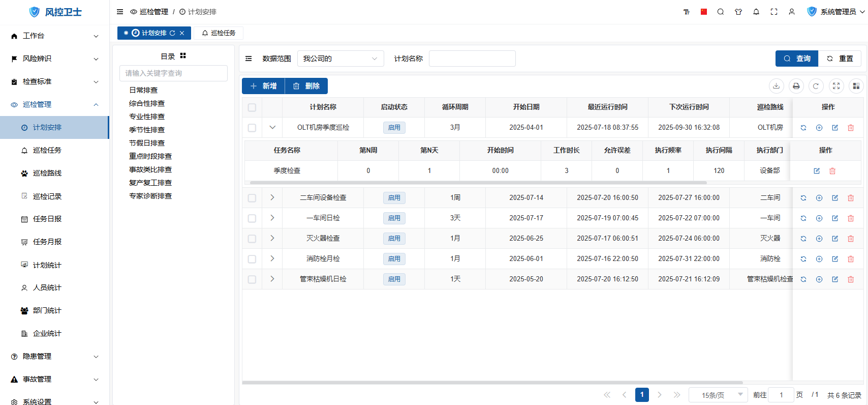This screenshot has width=868, height=405.
Task: Select the 管束枯燥机日检 row checkbox
Action: tap(252, 279)
